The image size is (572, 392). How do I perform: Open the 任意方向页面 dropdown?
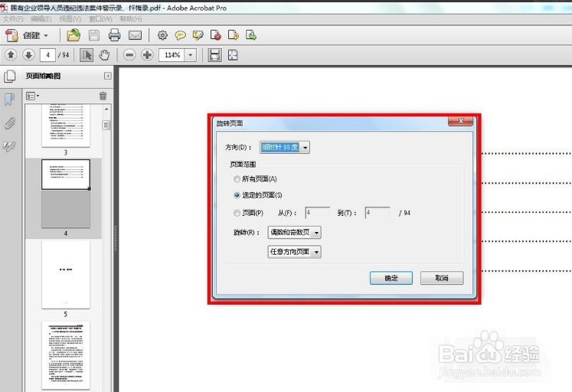pos(294,252)
